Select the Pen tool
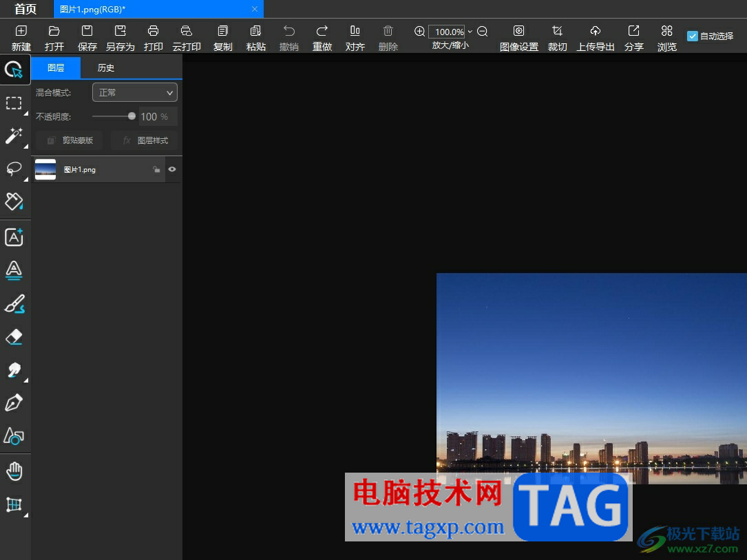The image size is (747, 560). click(14, 403)
